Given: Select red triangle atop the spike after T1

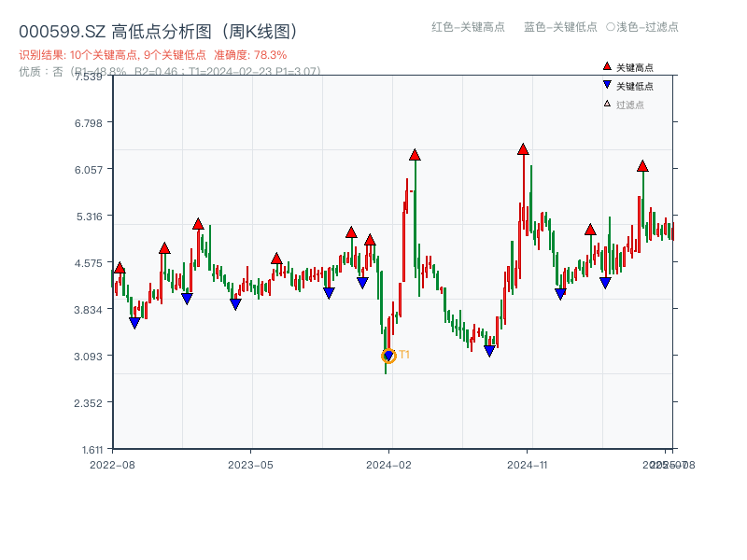Looking at the screenshot, I should (415, 155).
